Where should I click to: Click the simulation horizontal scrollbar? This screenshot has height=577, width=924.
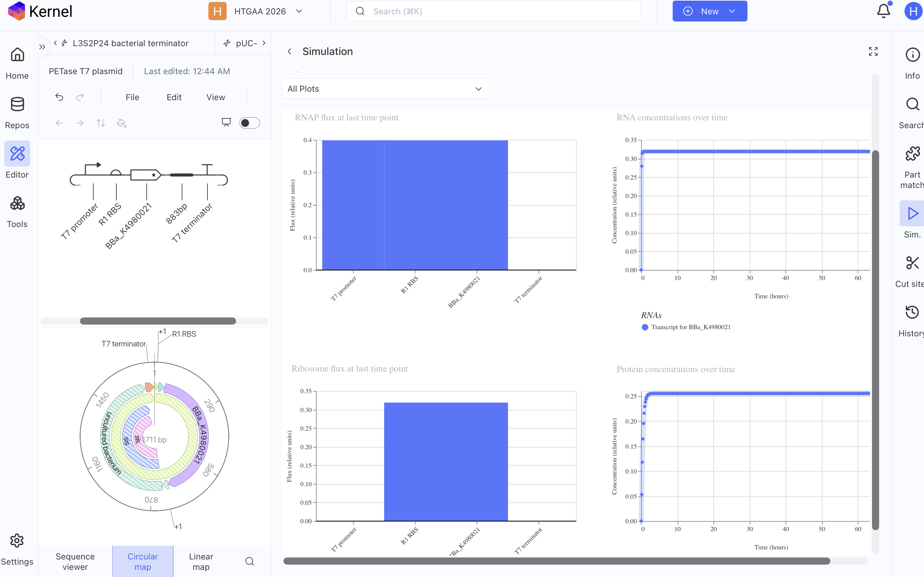pos(556,561)
